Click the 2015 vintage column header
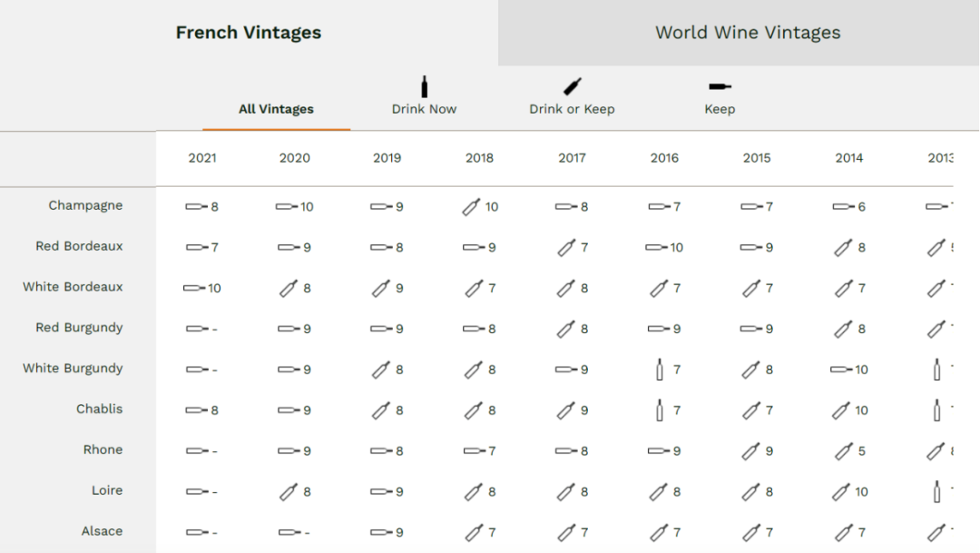 click(757, 158)
